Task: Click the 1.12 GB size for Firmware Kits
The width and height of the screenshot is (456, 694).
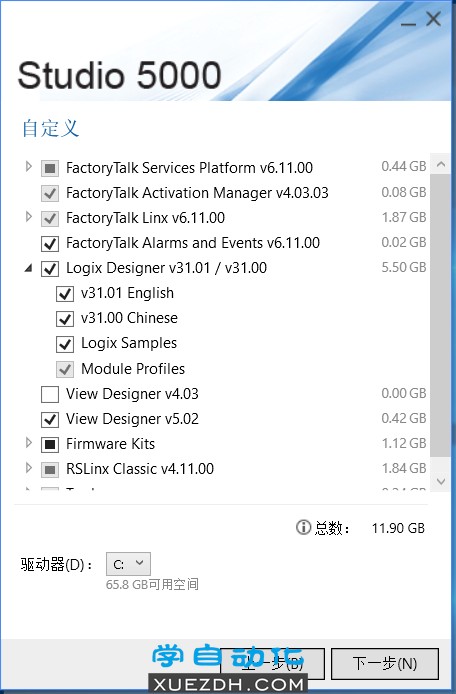Action: pyautogui.click(x=404, y=443)
